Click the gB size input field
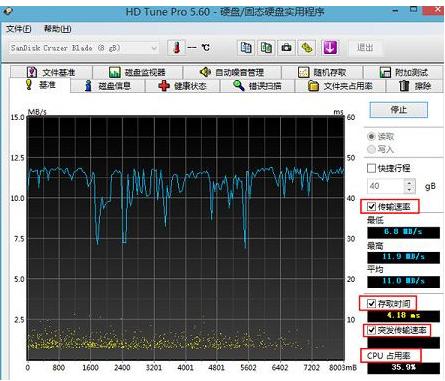Screen dimensions: 445x381 387,186
